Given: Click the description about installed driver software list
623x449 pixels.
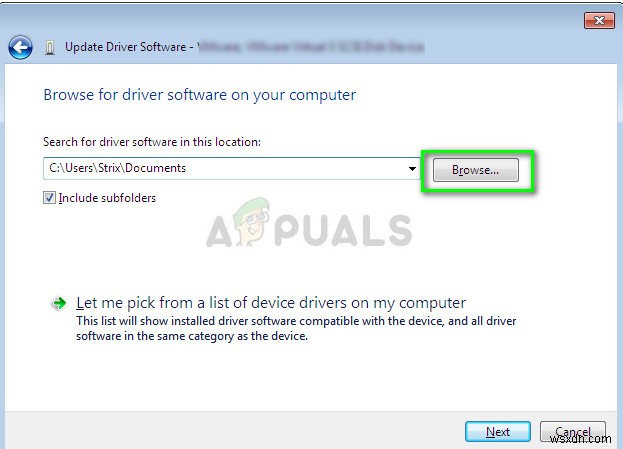Looking at the screenshot, I should pyautogui.click(x=296, y=328).
